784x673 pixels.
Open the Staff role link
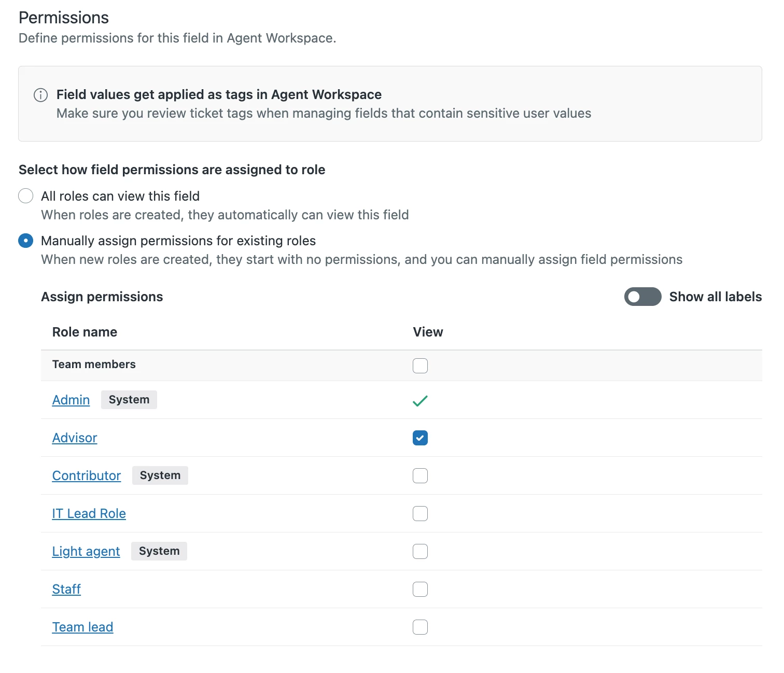pyautogui.click(x=66, y=589)
